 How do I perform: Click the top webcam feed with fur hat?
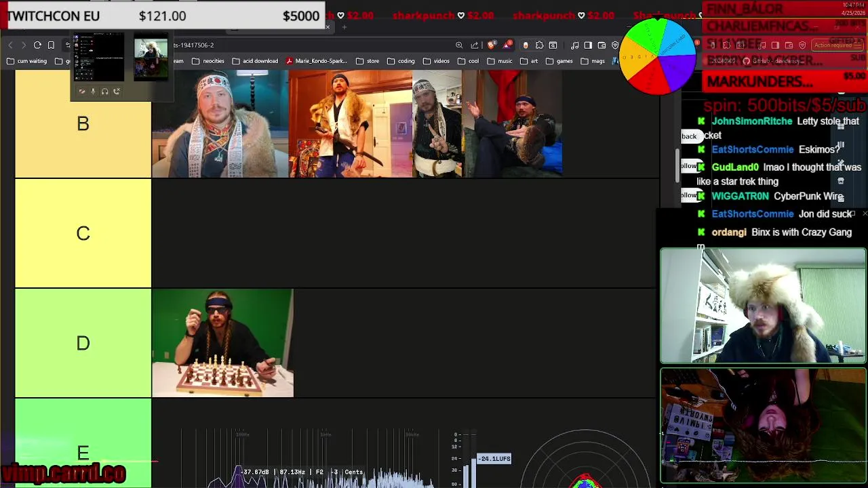click(x=763, y=306)
